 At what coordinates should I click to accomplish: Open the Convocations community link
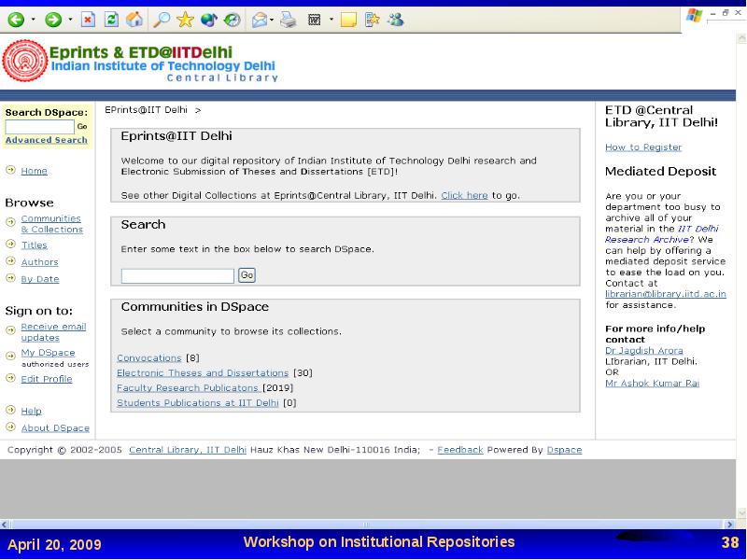149,358
